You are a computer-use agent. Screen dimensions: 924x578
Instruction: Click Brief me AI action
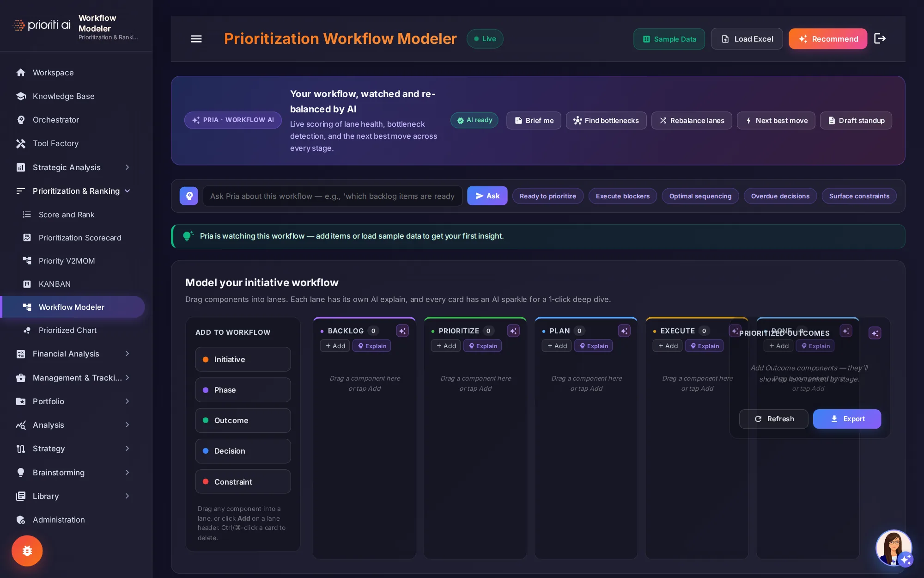534,120
